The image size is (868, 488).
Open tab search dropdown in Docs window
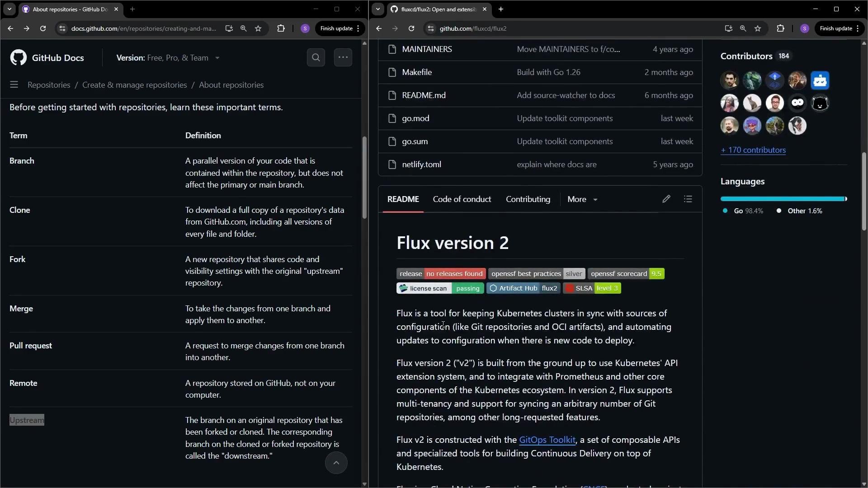coord(9,9)
